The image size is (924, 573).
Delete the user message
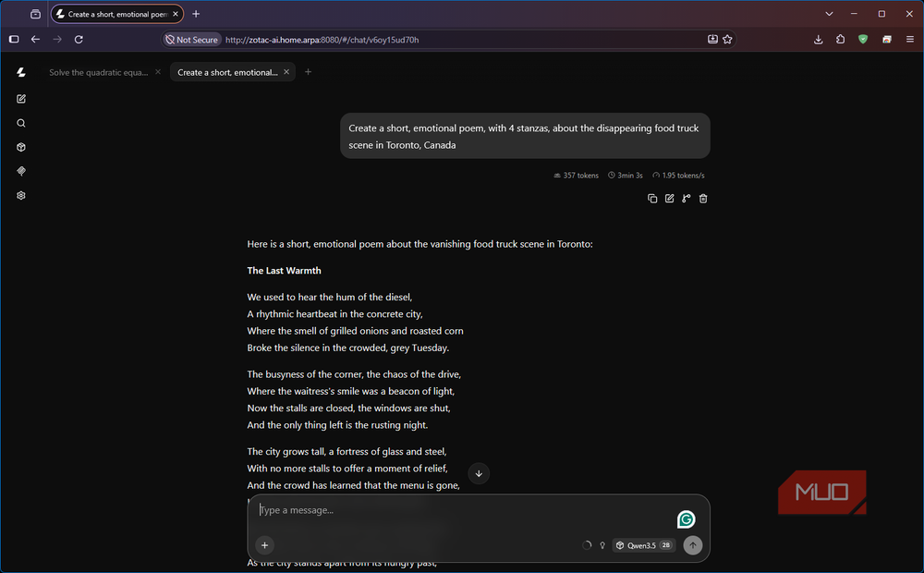703,199
